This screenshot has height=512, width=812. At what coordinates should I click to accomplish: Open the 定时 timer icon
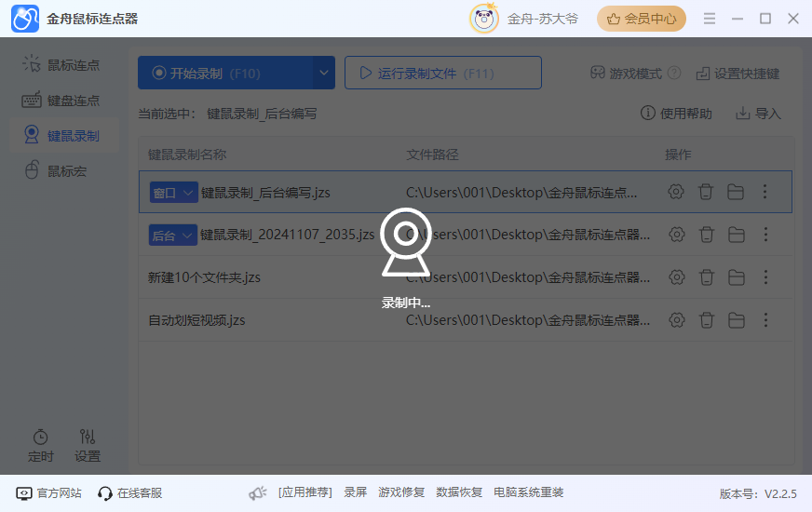40,438
